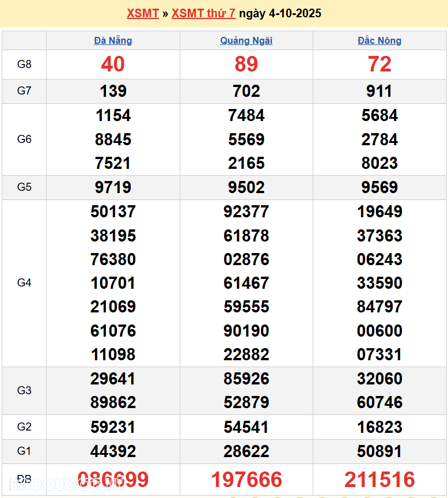Open the XSMT thứ 7 link
448x498 pixels.
(x=203, y=13)
